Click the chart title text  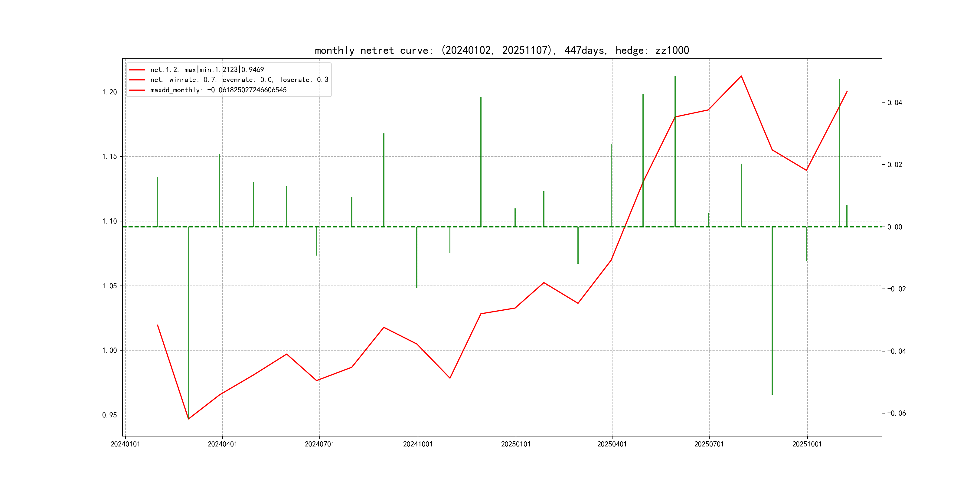point(502,50)
